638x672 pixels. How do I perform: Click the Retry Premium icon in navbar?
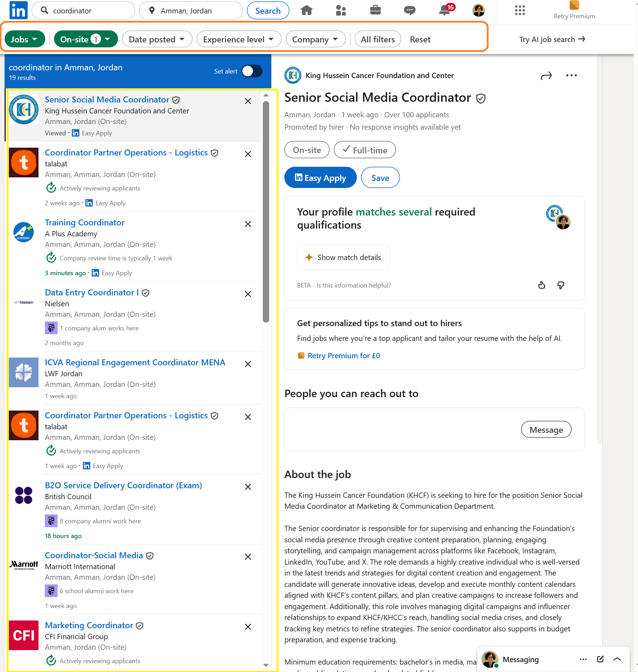pyautogui.click(x=574, y=5)
